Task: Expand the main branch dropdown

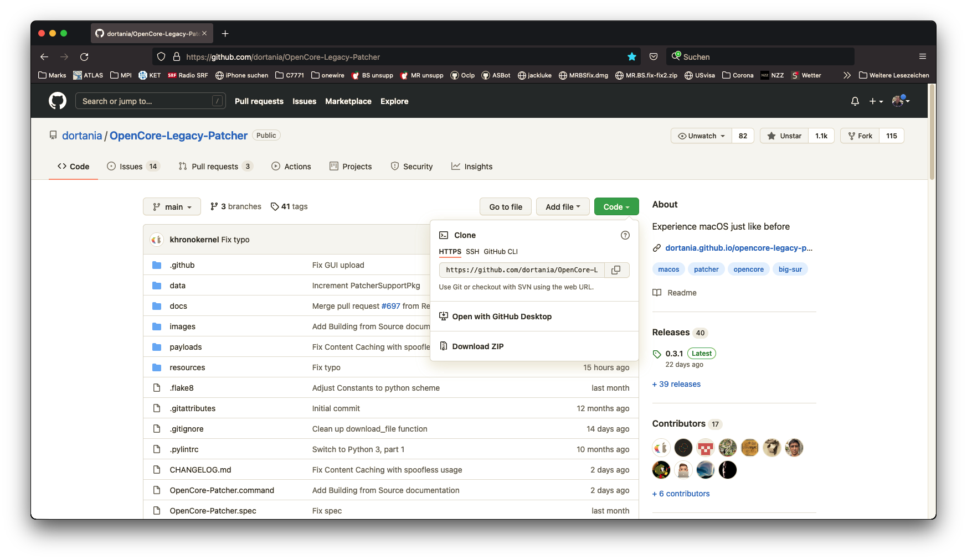Action: click(172, 207)
